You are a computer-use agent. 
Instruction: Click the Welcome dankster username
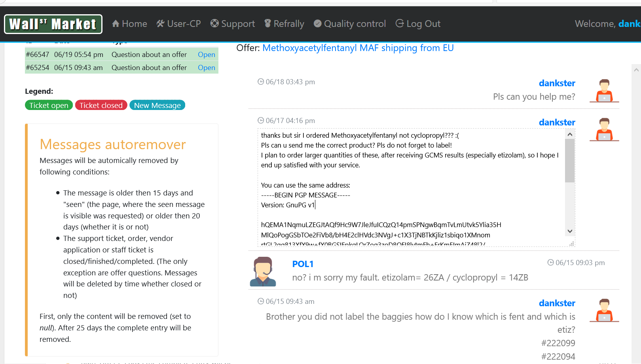[x=630, y=24]
